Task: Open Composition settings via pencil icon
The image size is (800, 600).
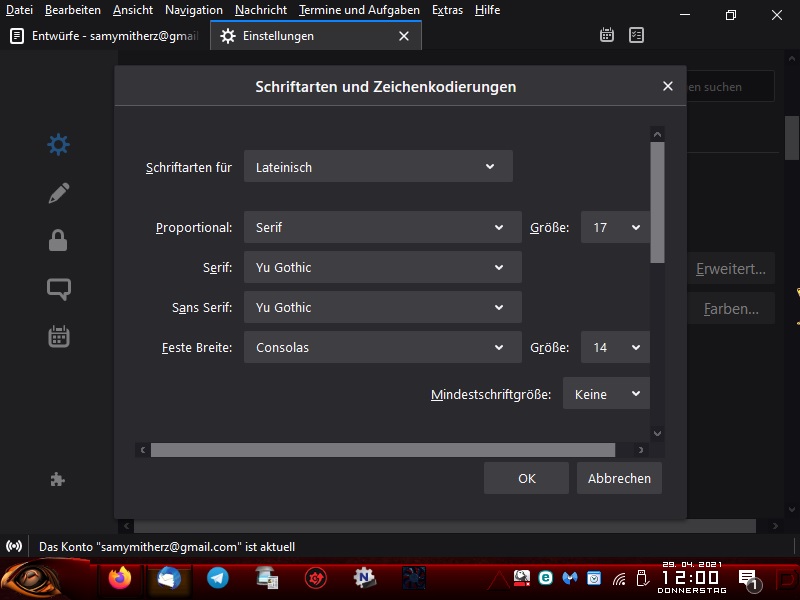Action: tap(59, 193)
